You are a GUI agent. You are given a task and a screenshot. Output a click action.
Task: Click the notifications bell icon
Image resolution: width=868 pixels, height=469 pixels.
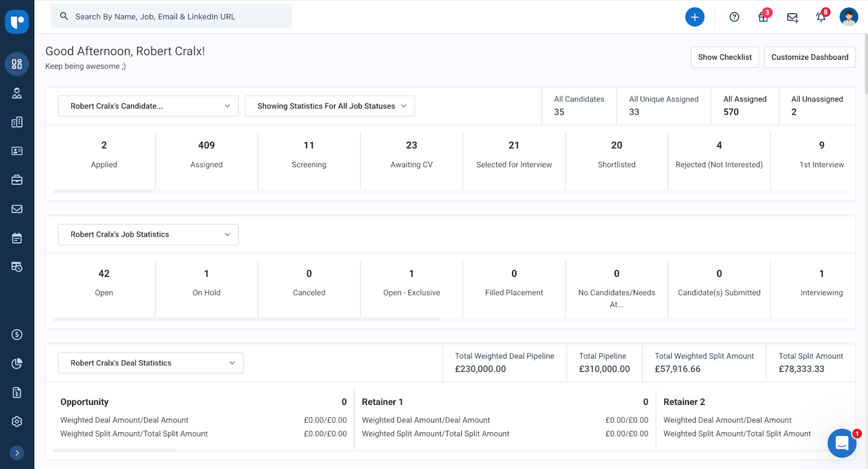[821, 17]
